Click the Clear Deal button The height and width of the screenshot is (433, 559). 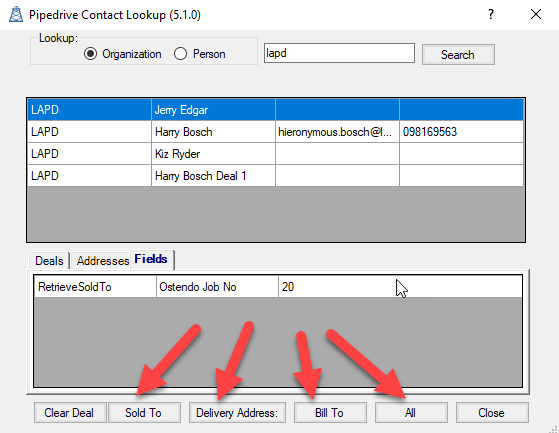coord(70,413)
